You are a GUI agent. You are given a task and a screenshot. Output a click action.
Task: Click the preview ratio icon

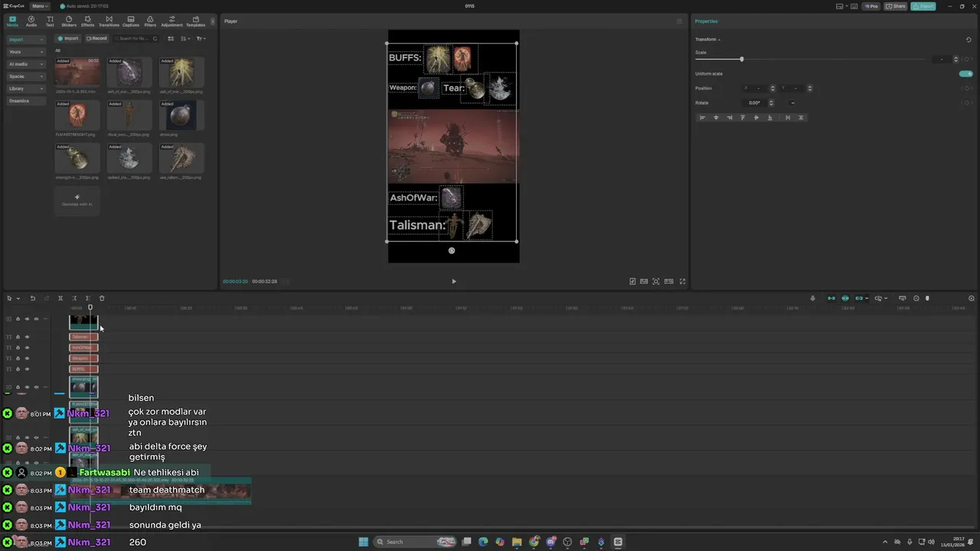click(x=668, y=282)
